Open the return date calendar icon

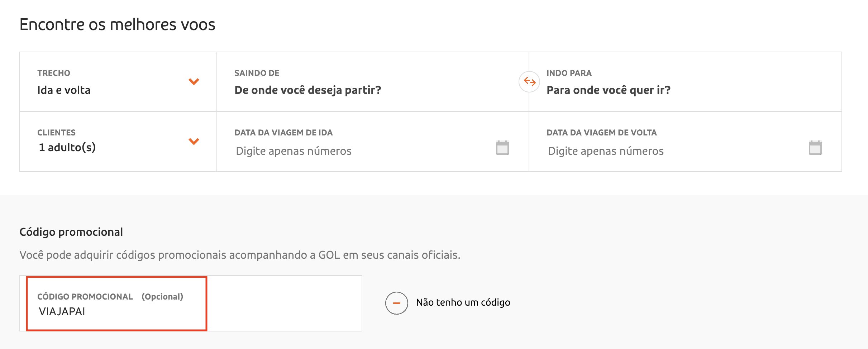pos(815,148)
